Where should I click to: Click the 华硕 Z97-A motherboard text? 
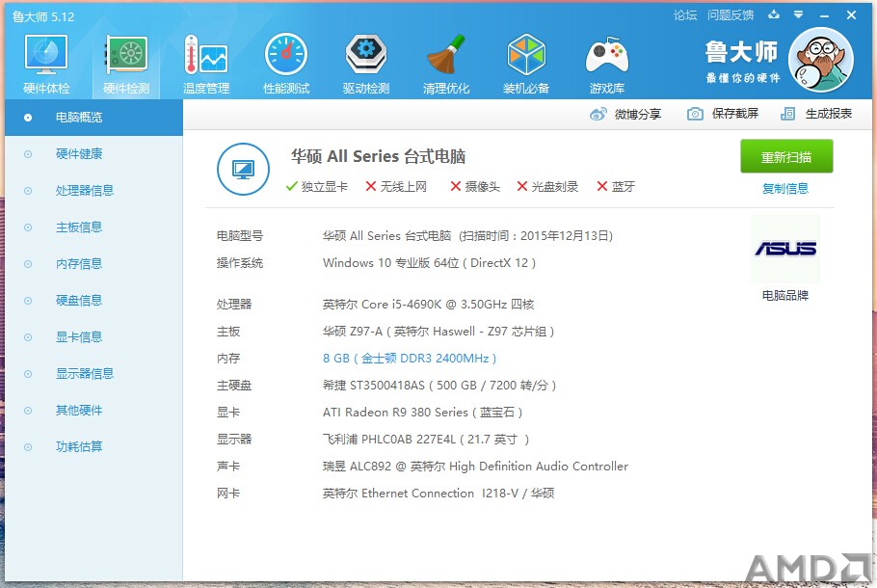coord(438,332)
